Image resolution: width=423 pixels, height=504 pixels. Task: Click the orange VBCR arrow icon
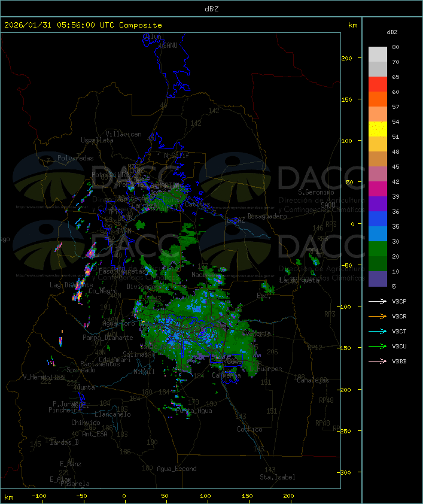click(x=378, y=316)
